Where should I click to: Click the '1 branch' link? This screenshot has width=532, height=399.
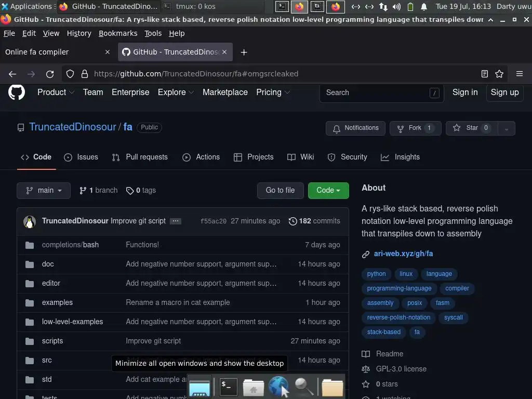(98, 191)
